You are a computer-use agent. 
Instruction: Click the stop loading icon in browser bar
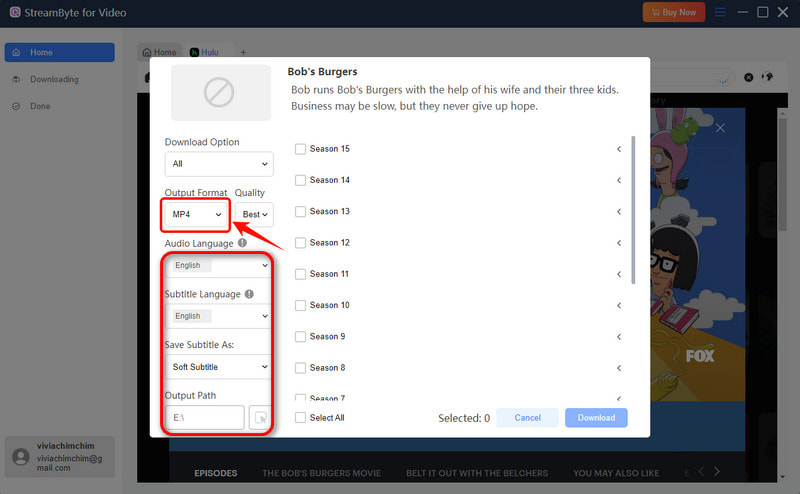pyautogui.click(x=748, y=78)
